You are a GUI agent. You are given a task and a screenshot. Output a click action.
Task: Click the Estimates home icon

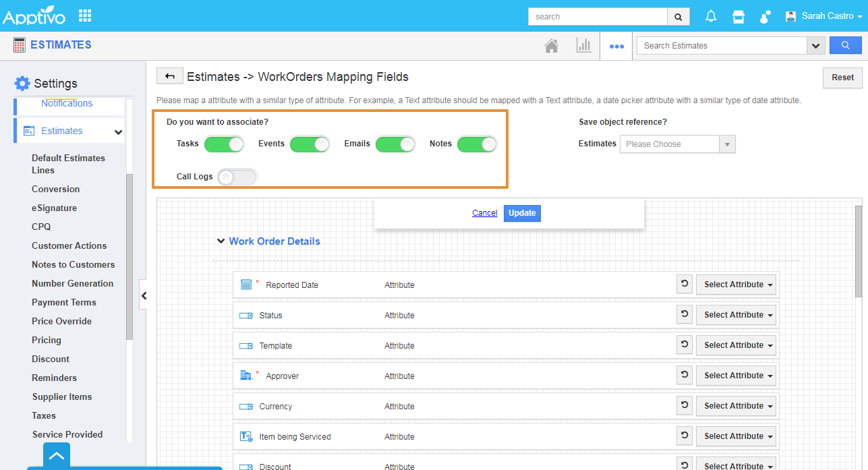[x=552, y=46]
